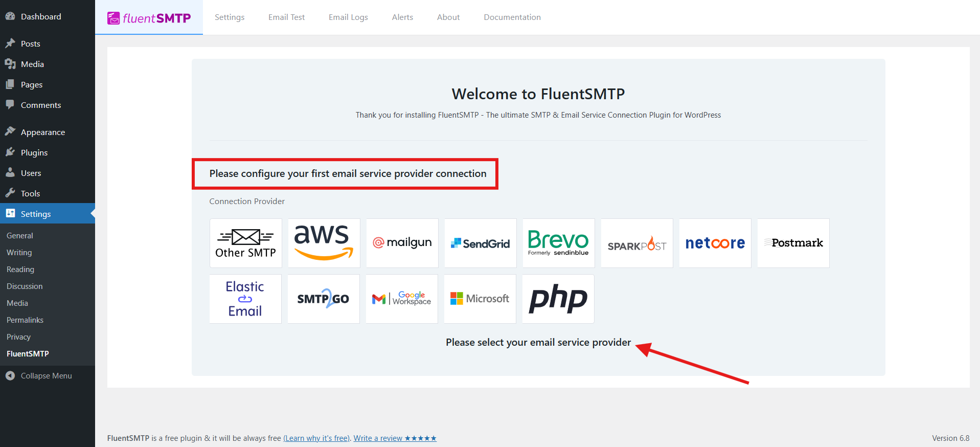Viewport: 980px width, 447px height.
Task: Select the Other SMTP provider tile
Action: (x=246, y=243)
